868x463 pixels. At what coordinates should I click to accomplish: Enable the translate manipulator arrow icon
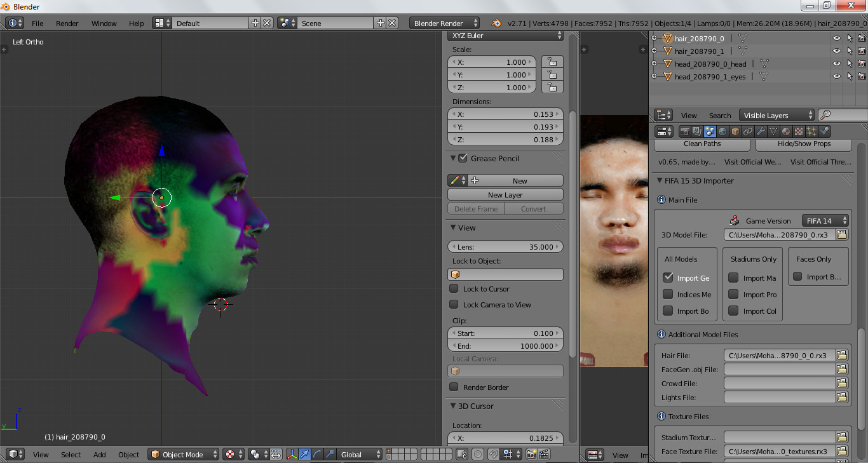click(x=305, y=454)
